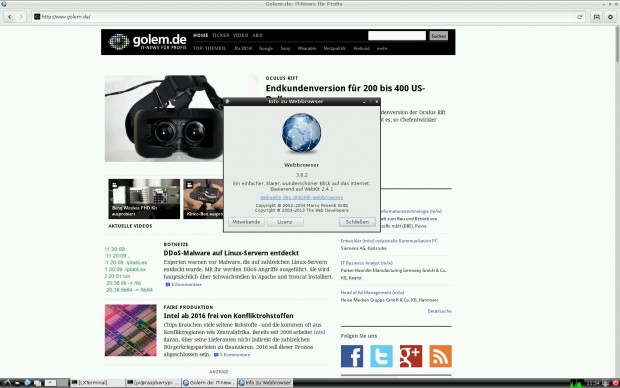Image resolution: width=620 pixels, height=388 pixels.
Task: Open comments for the Intel article
Action: (232, 355)
